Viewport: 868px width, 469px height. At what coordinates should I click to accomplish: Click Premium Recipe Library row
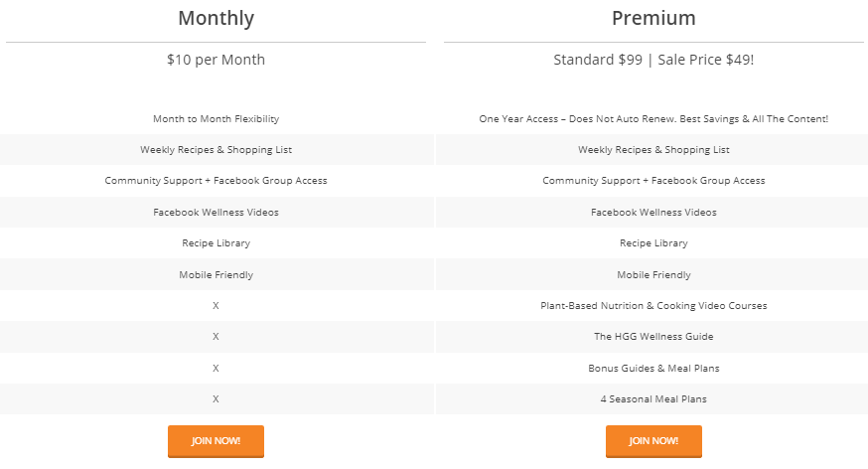653,243
